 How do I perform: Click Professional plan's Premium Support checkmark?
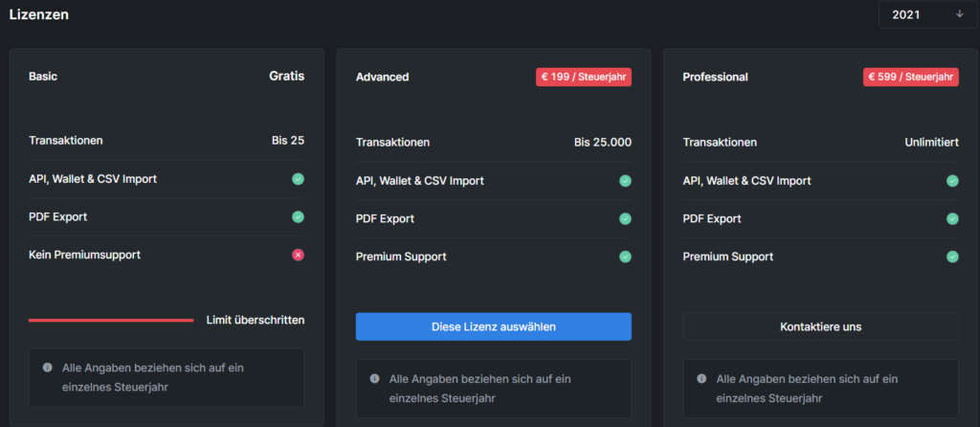click(x=952, y=257)
